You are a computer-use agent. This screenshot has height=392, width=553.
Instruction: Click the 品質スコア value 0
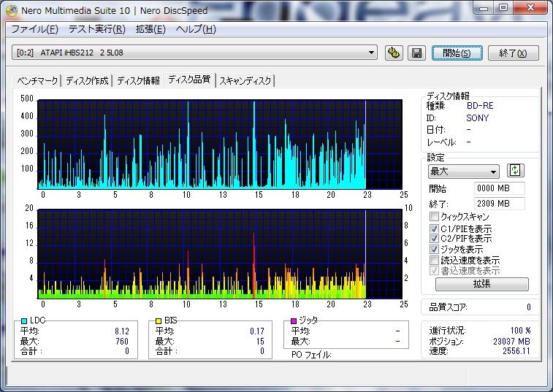pyautogui.click(x=529, y=307)
